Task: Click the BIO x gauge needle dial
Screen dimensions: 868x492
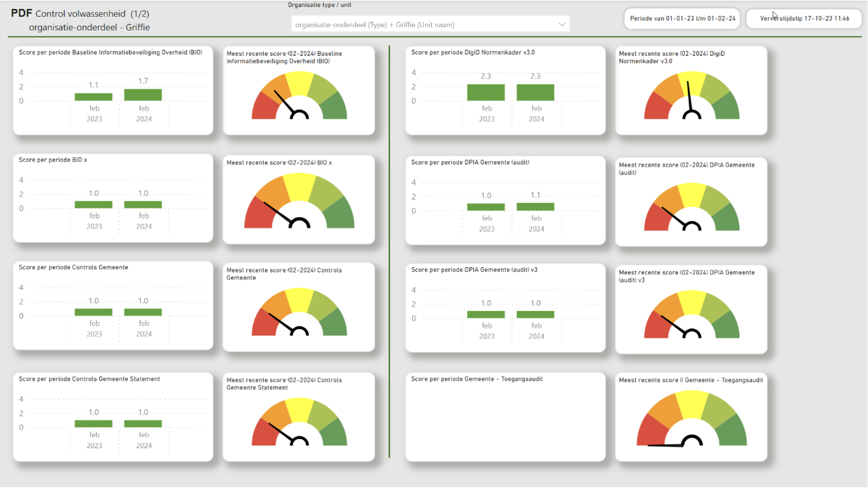Action: click(x=300, y=201)
